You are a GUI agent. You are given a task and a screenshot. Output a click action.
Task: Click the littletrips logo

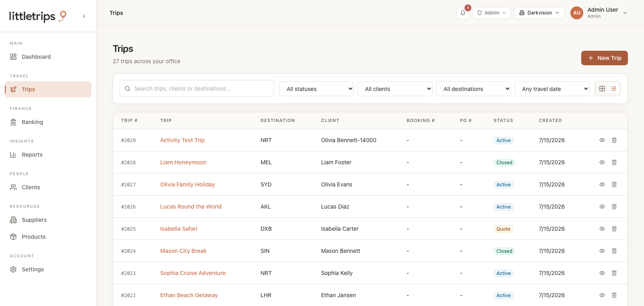click(38, 16)
